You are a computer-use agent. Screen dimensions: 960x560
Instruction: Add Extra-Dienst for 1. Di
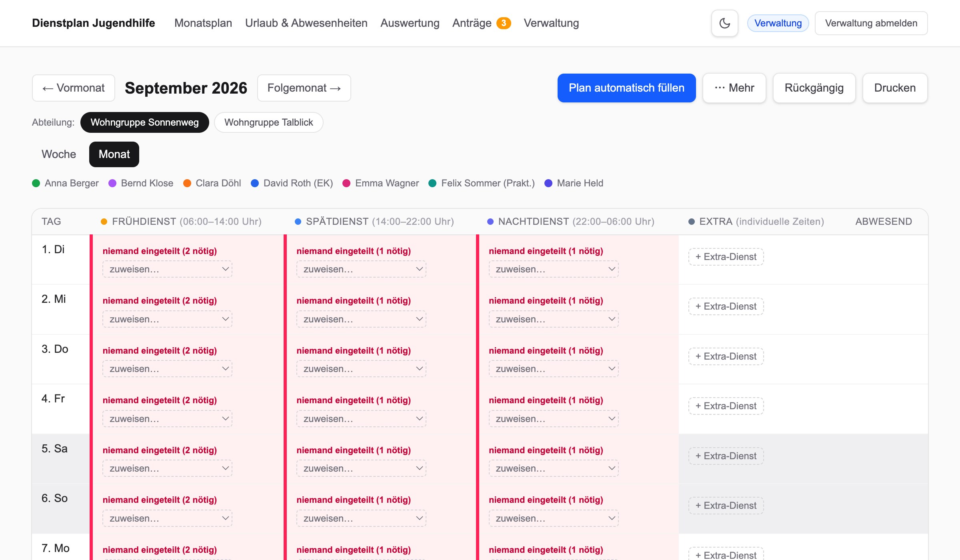(x=726, y=257)
